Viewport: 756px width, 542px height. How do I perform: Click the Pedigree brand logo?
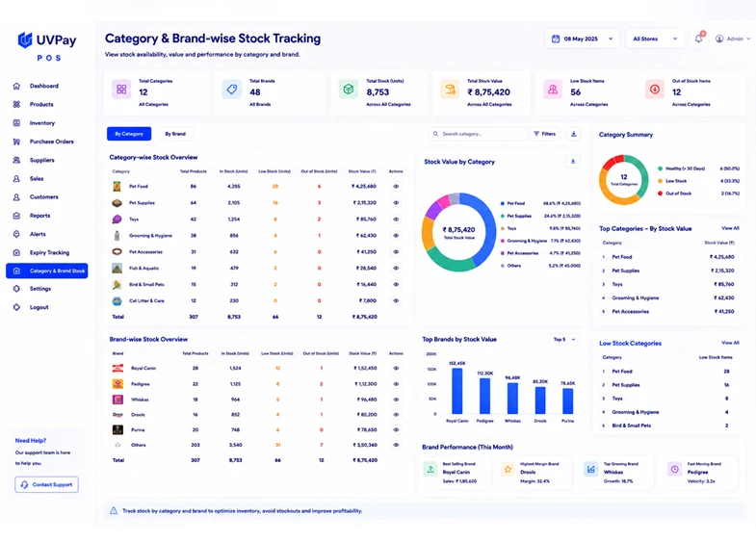[117, 384]
